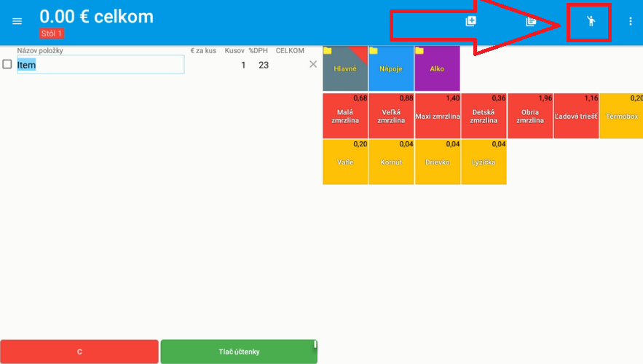Open the stacked receipts library icon
The width and height of the screenshot is (643, 364).
pyautogui.click(x=531, y=21)
